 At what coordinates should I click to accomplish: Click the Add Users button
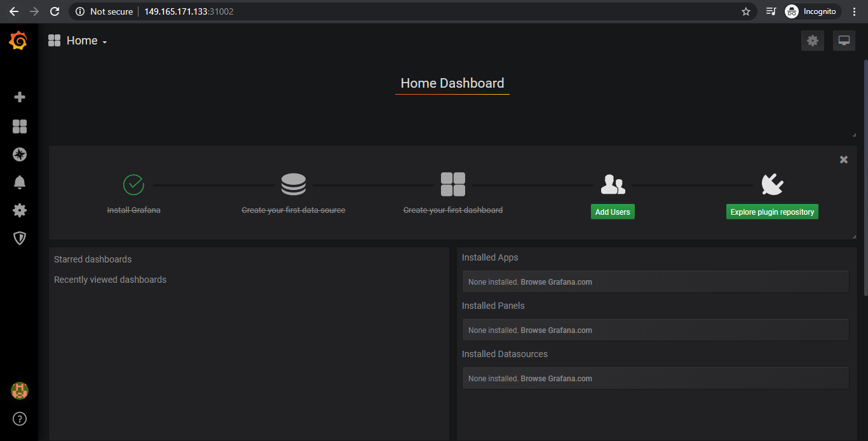tap(612, 212)
